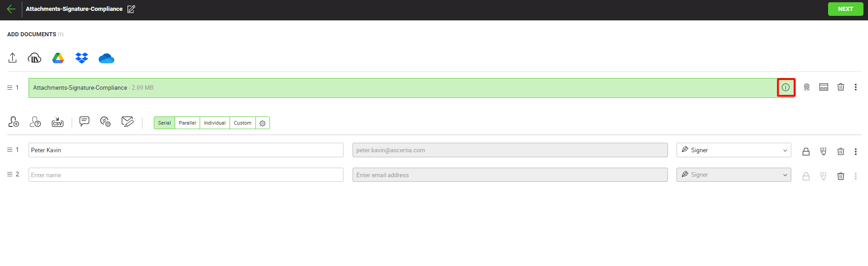Go back using the green arrow
This screenshot has width=868, height=266.
click(11, 9)
